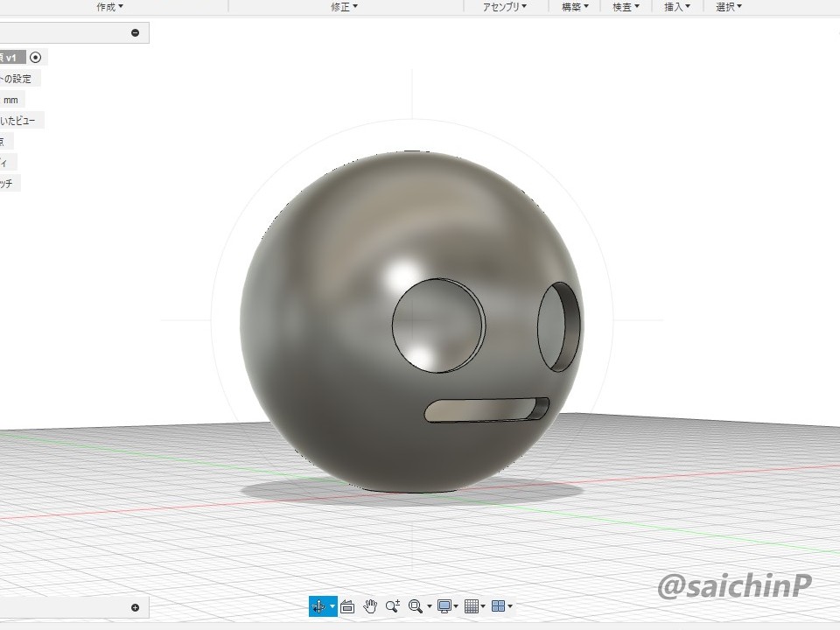
Task: Expand the 作成 (Create) dropdown
Action: coord(109,6)
